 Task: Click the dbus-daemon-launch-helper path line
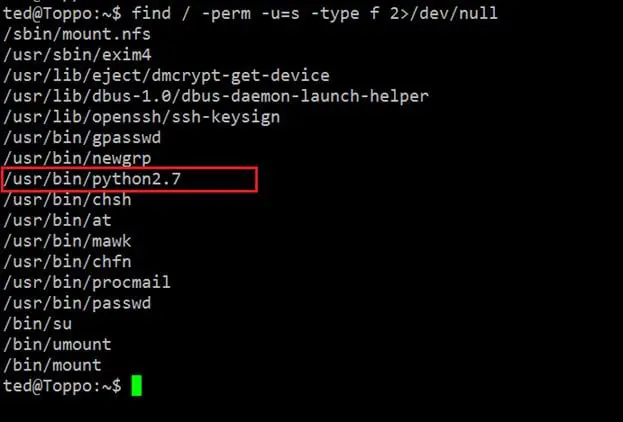215,96
